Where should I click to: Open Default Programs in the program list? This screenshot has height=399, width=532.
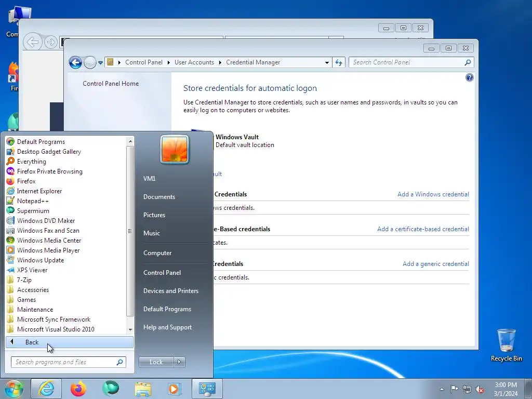tap(41, 141)
